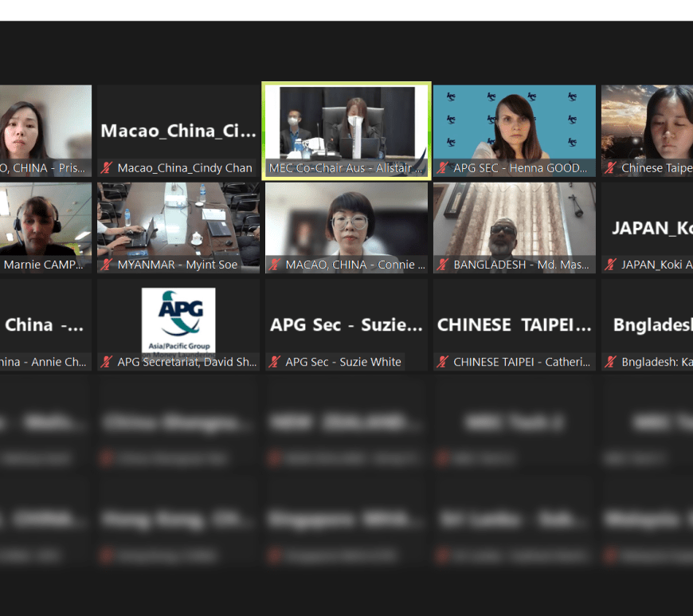Click muted mic icon beside APG Sec - Suzie White

pos(275,362)
